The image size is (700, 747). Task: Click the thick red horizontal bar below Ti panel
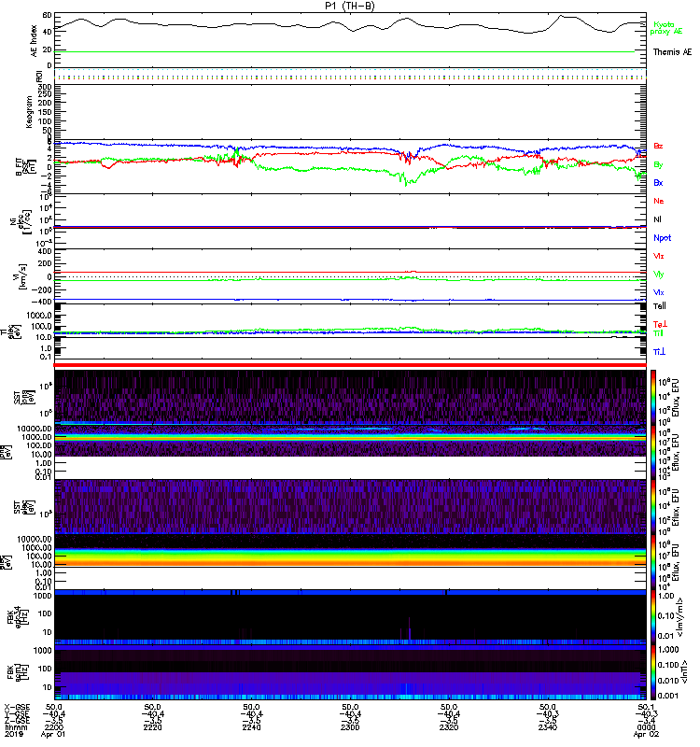(350, 365)
